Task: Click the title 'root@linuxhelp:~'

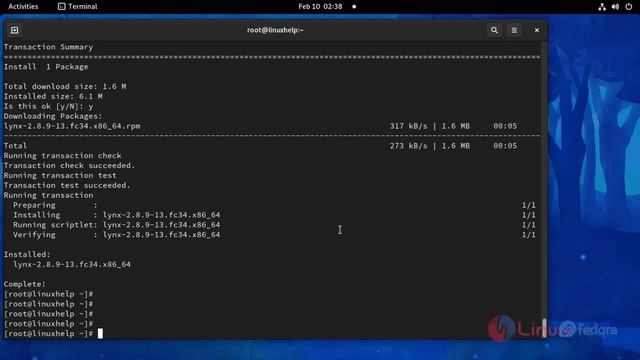Action: 275,30
